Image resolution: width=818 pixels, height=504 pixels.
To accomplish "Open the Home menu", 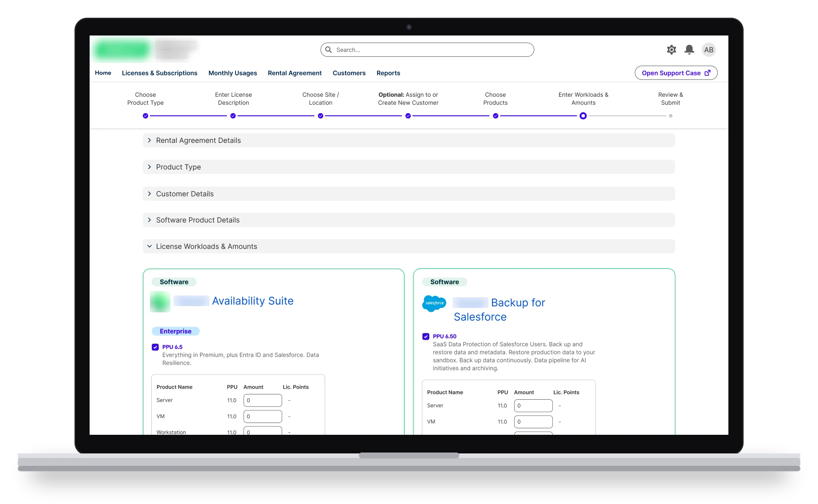I will click(103, 73).
